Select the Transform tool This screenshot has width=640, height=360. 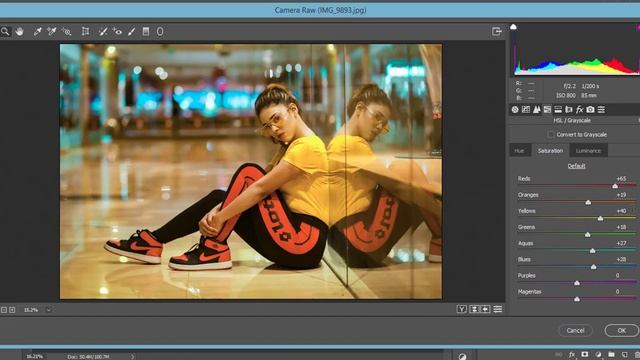[x=85, y=31]
